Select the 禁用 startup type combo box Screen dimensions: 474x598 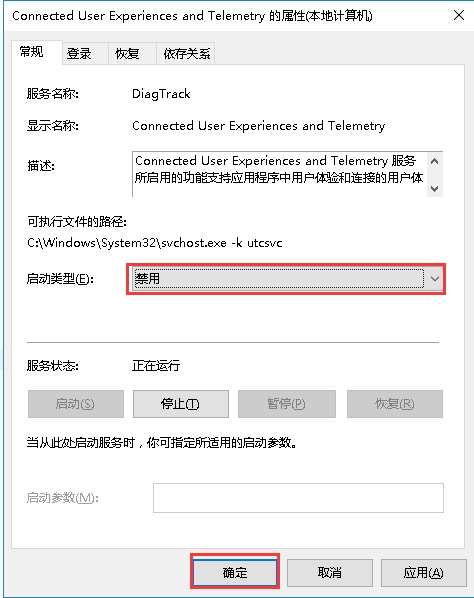pos(286,279)
